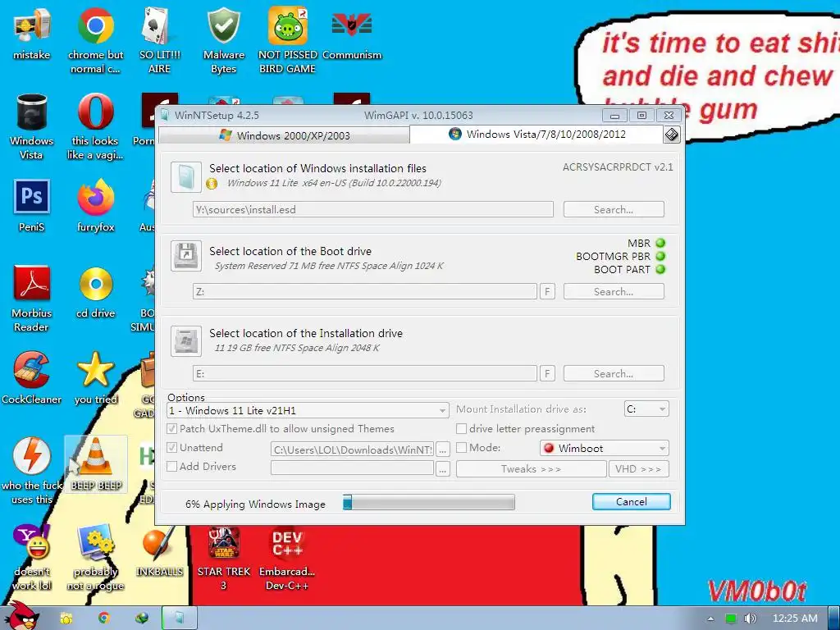Launch the 'BEEP BEEP' VLC cone icon

click(95, 464)
